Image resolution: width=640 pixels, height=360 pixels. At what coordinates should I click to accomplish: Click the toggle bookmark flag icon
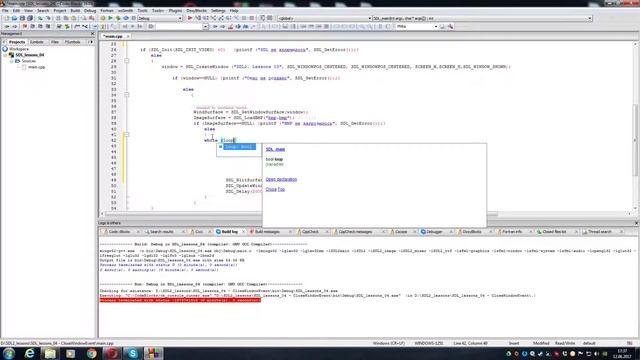[25, 27]
